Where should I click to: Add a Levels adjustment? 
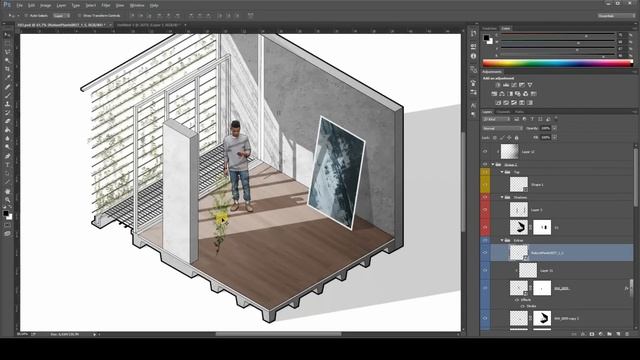(506, 85)
